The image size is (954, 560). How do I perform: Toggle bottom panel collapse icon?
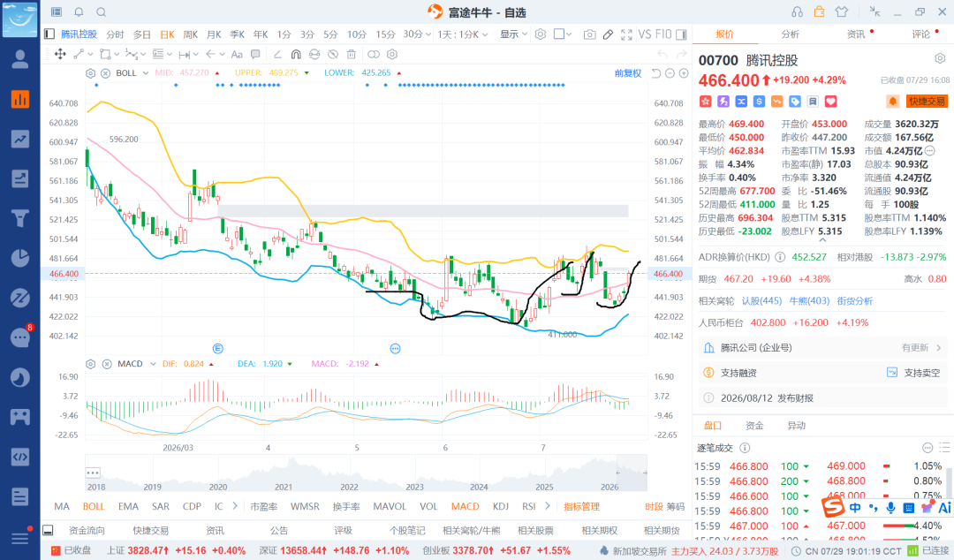48,530
